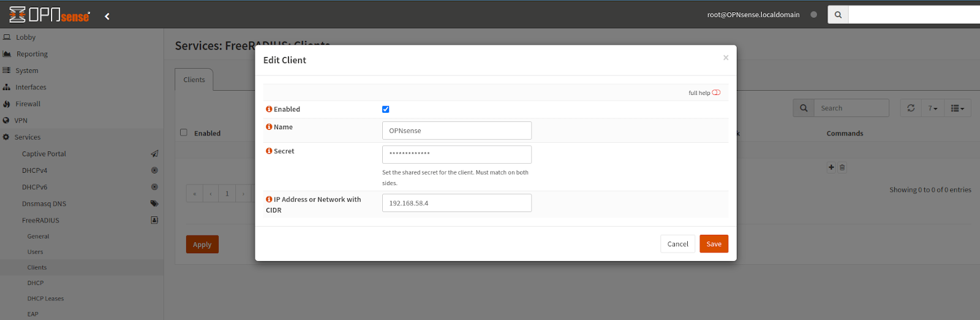980x320 pixels.
Task: Click the plus icon to add client
Action: click(x=831, y=167)
